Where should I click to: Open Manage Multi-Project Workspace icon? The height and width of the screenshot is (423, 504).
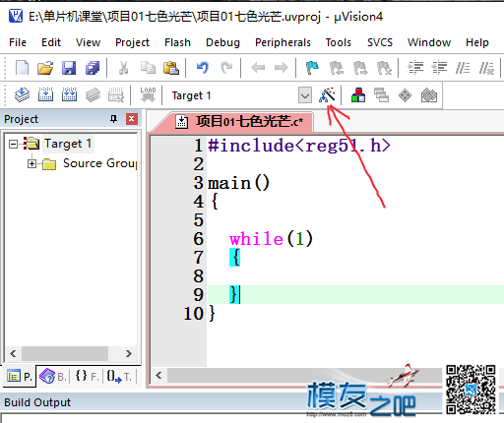pyautogui.click(x=381, y=95)
